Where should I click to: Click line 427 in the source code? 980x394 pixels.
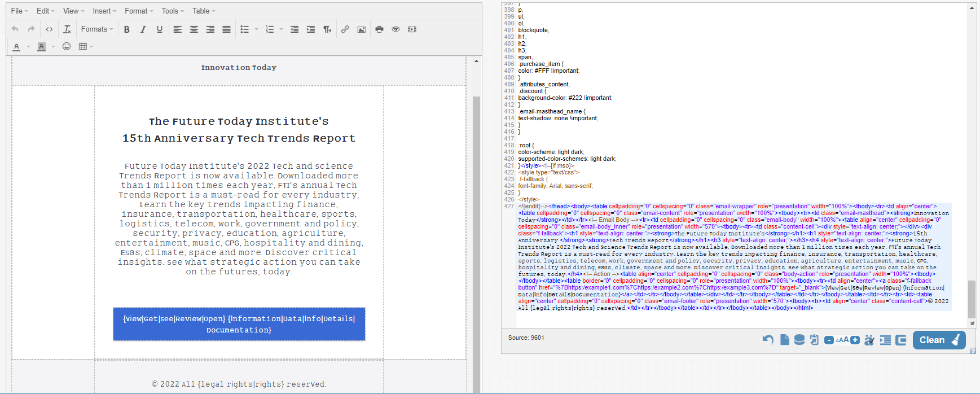[733, 257]
